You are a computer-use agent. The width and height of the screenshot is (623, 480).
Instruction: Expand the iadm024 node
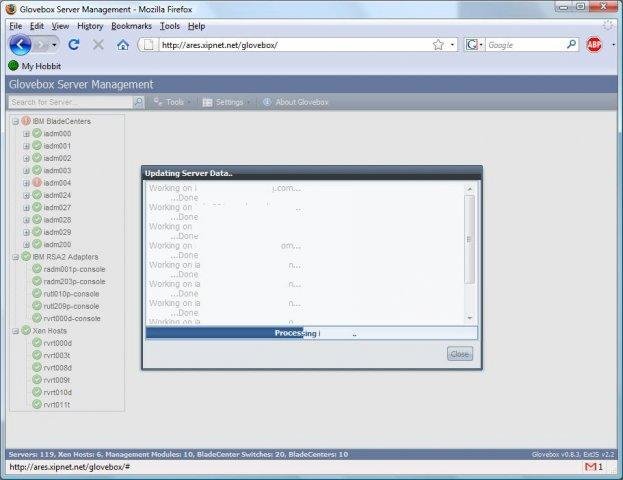(x=26, y=195)
